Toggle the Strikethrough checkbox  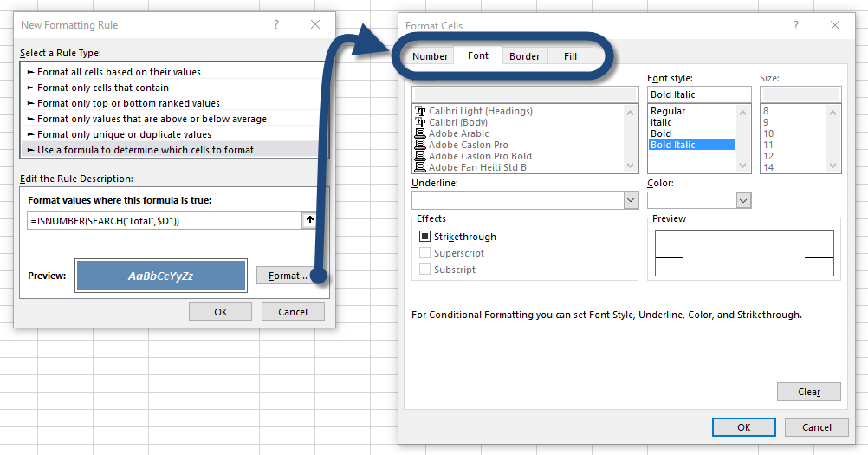point(424,237)
